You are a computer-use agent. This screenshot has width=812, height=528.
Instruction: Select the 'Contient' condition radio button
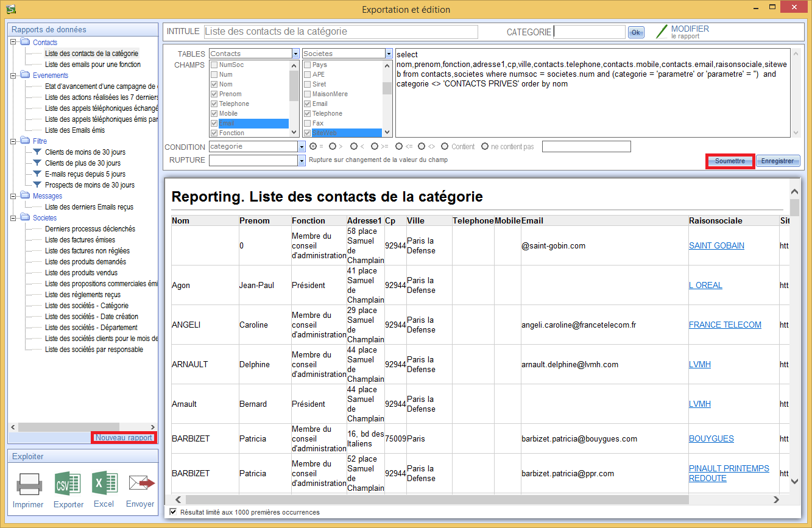point(445,146)
